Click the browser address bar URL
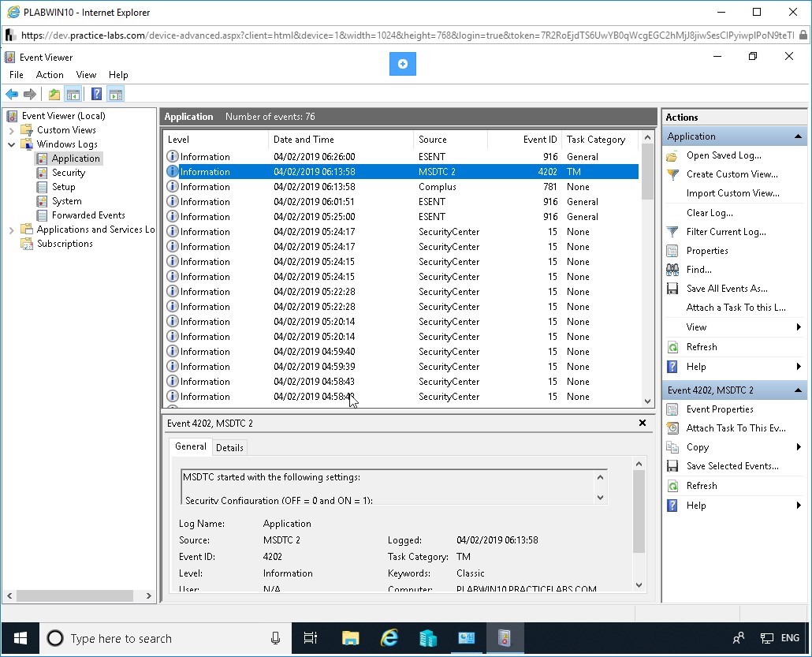 coord(407,35)
